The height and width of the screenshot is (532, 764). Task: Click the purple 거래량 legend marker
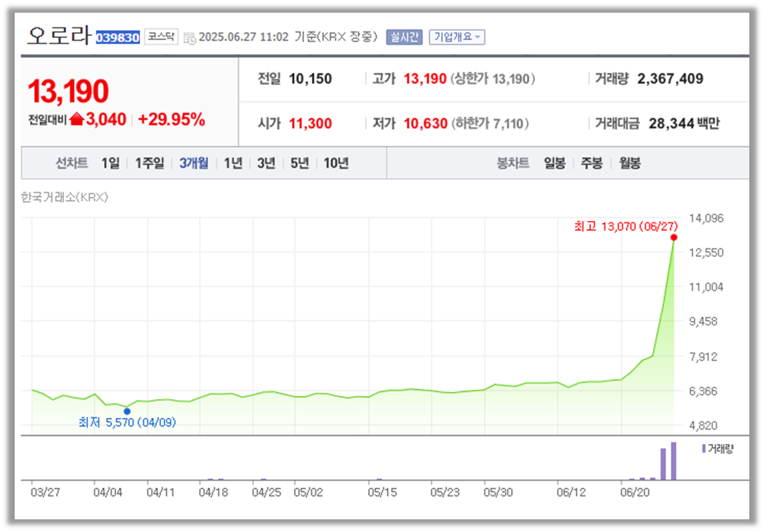tap(704, 448)
